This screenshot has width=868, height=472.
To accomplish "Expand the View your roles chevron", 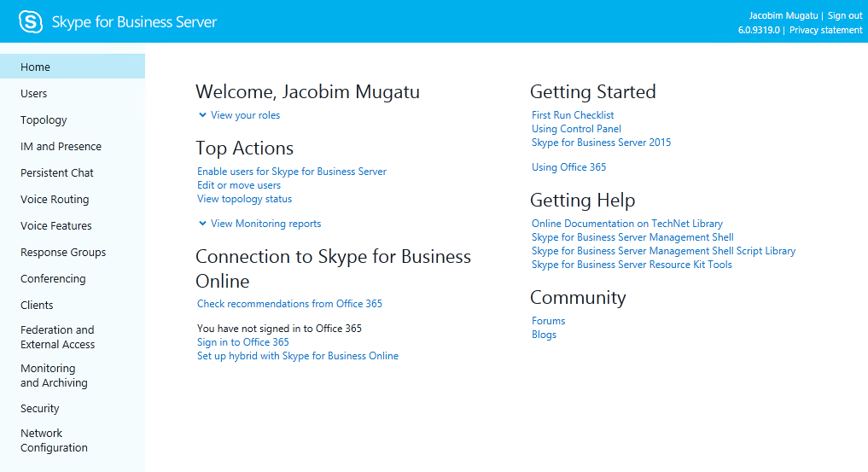I will coord(202,115).
